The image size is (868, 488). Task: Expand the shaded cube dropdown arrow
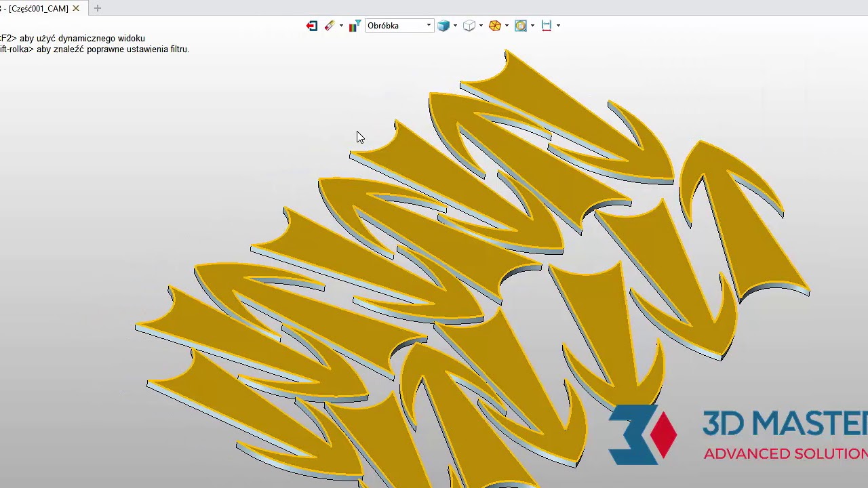tap(455, 26)
